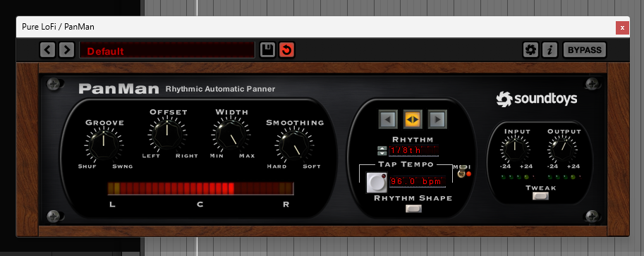Image resolution: width=644 pixels, height=256 pixels.
Task: Load the next preset with the right arrow
Action: 66,50
